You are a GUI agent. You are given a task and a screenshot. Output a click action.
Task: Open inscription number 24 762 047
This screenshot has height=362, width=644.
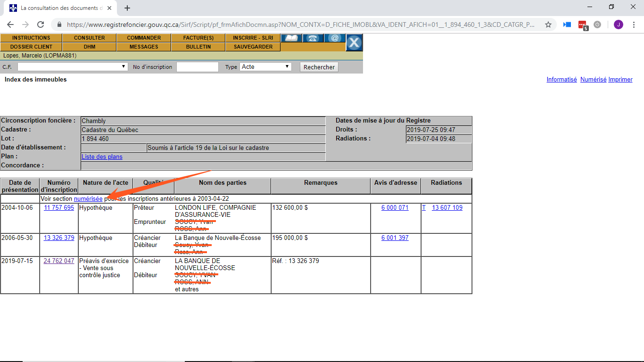(x=59, y=261)
